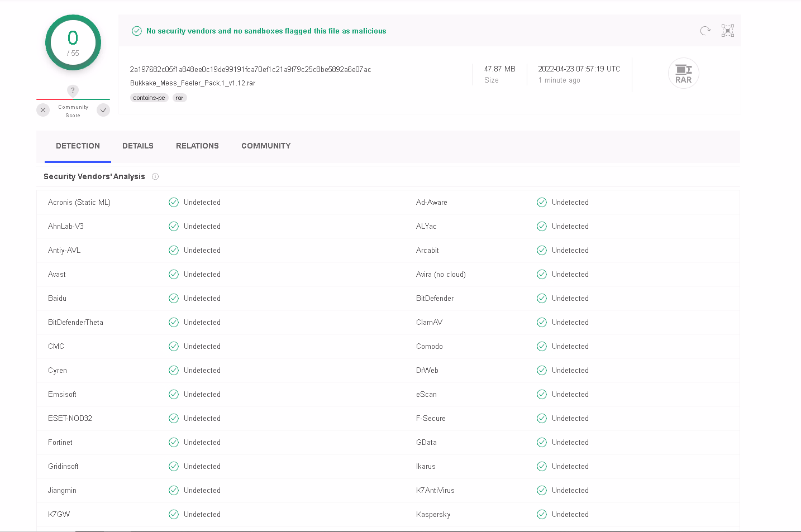Click the Emsisoft vendor name
Screen dimensions: 801x532
(x=62, y=394)
